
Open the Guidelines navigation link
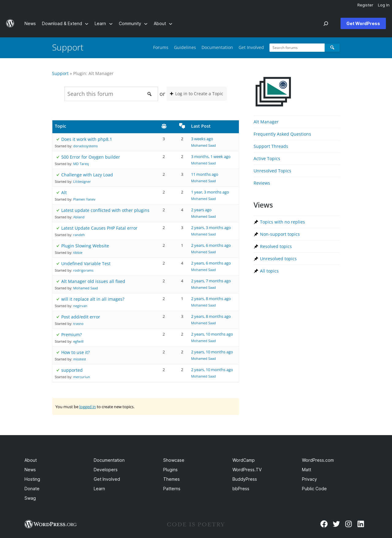click(185, 47)
